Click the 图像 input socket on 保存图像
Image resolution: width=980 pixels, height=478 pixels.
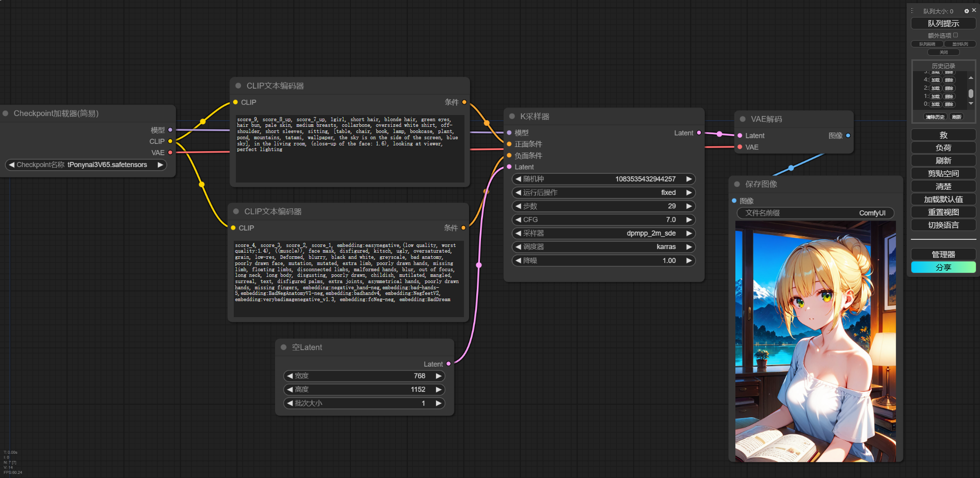[x=734, y=201]
